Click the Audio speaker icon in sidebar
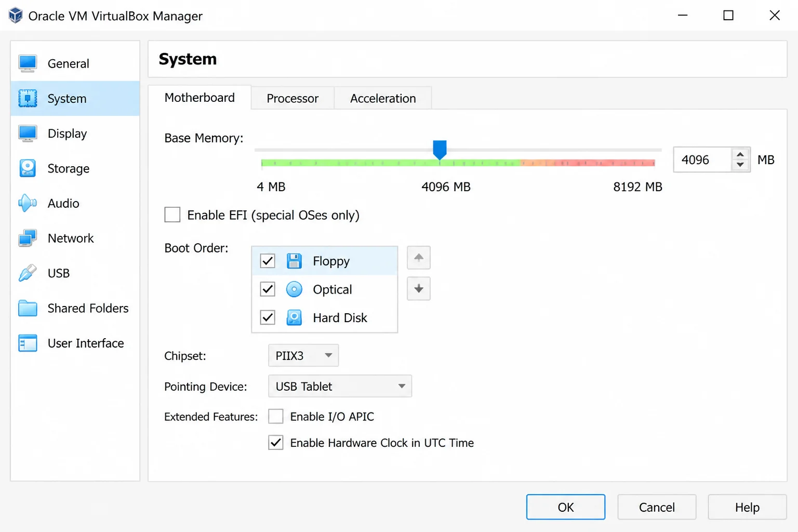Screen dimensions: 798x532 [28, 203]
